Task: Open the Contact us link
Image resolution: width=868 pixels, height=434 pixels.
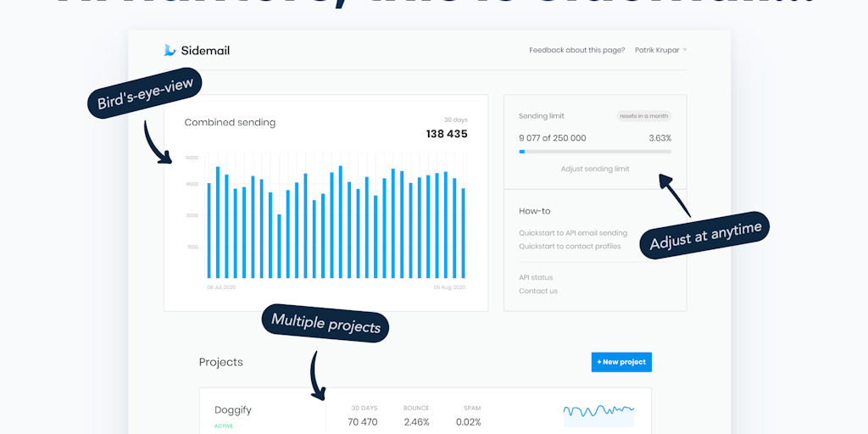Action: 538,291
